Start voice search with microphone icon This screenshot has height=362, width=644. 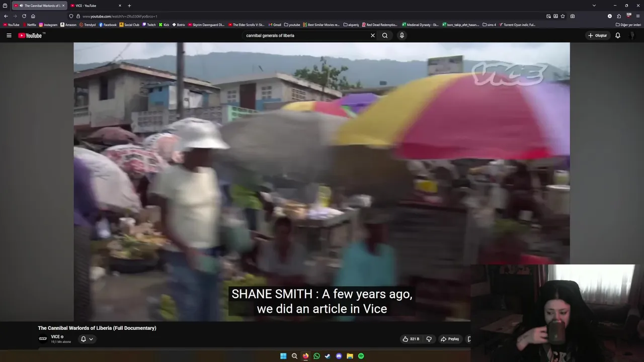(401, 36)
